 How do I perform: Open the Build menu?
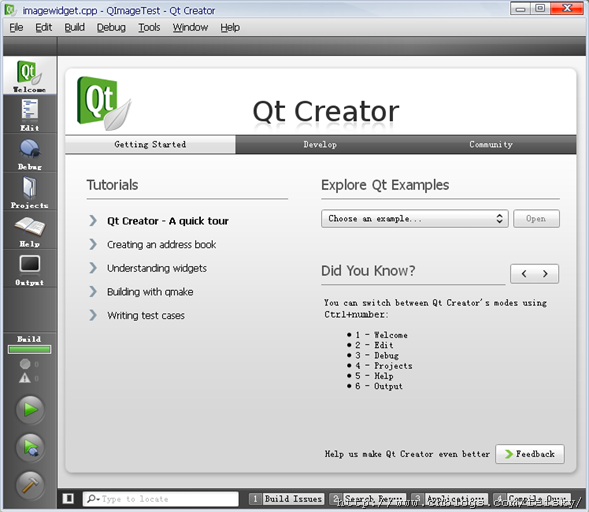tap(74, 27)
